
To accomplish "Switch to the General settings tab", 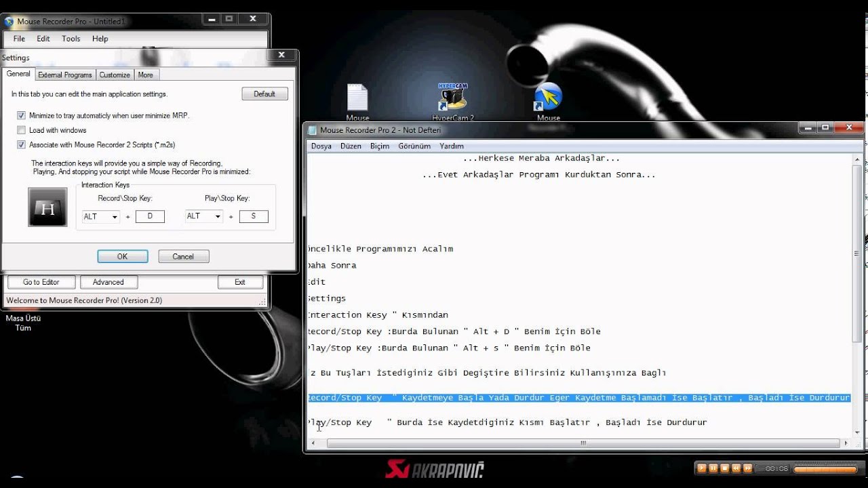I will coord(18,74).
